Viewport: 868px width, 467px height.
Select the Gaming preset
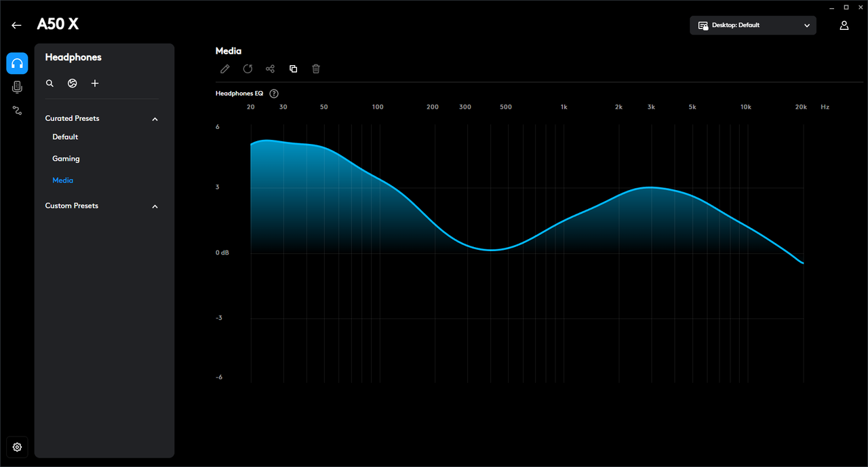[66, 159]
